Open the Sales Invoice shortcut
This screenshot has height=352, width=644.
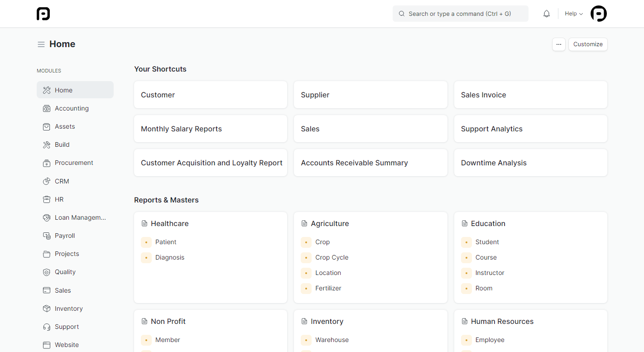[x=530, y=95]
